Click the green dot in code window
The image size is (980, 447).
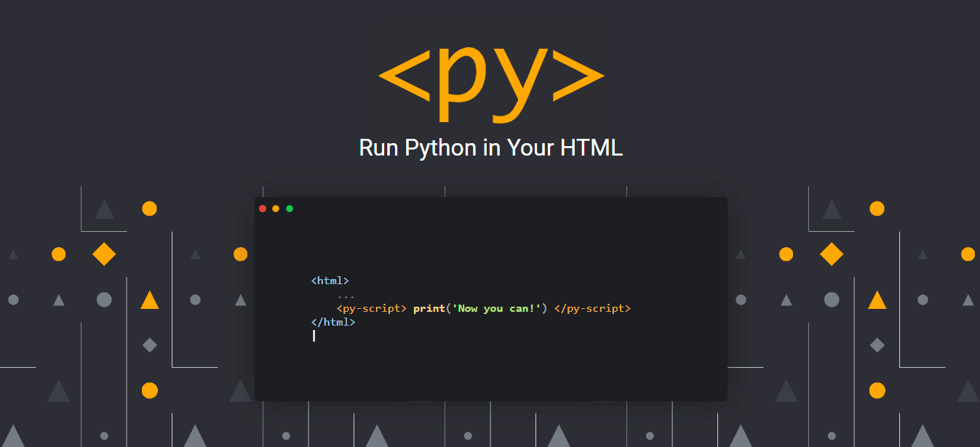(x=290, y=209)
